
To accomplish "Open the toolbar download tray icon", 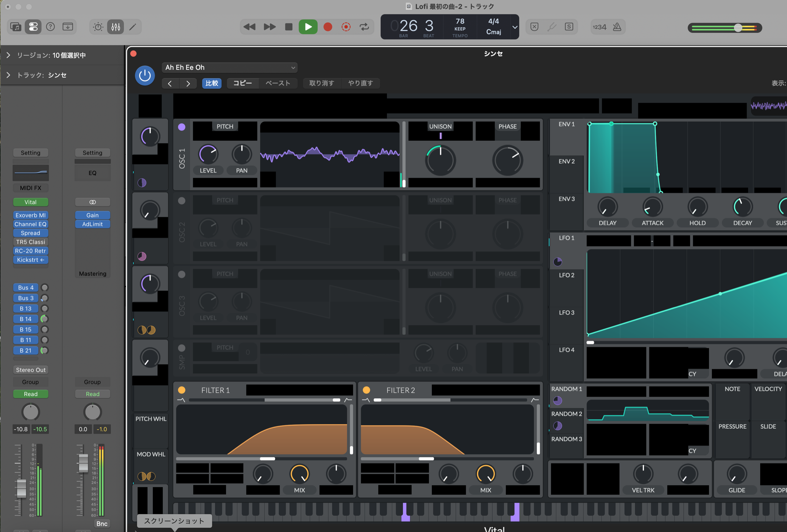I will [68, 27].
